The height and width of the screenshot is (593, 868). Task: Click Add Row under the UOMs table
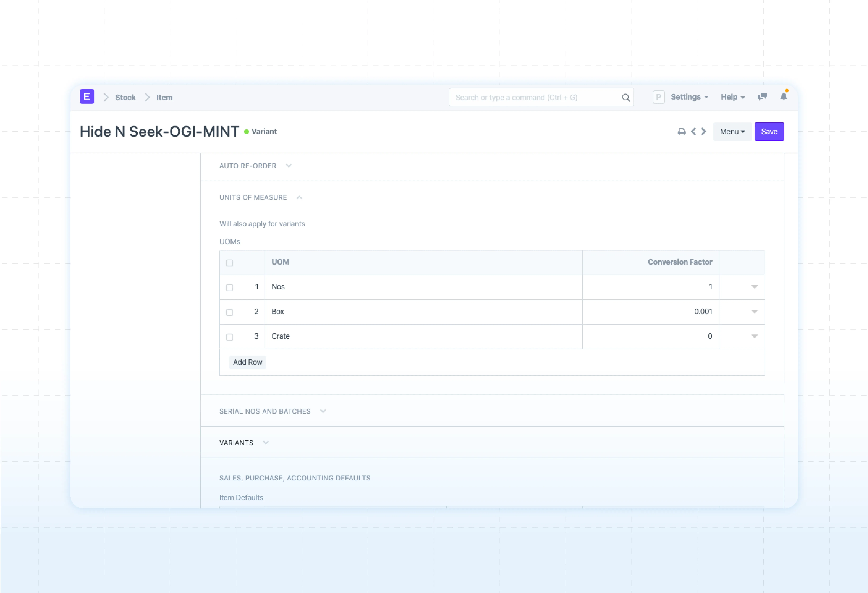[x=247, y=362]
